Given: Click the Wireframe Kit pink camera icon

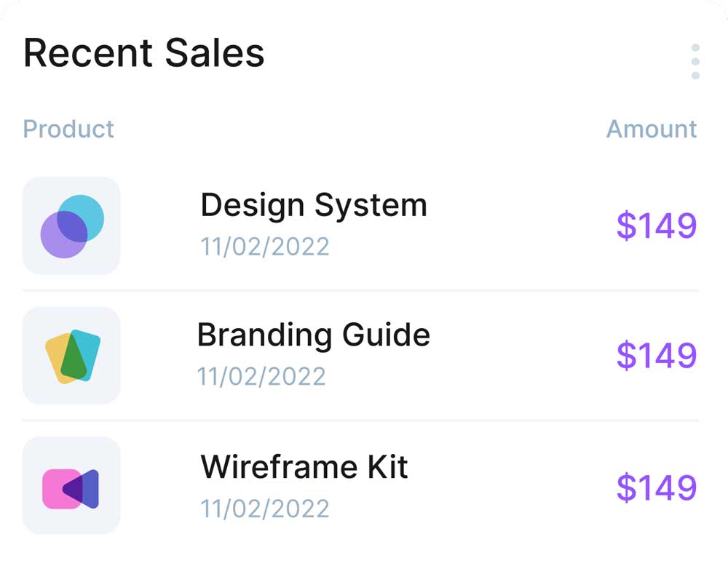Looking at the screenshot, I should click(71, 486).
